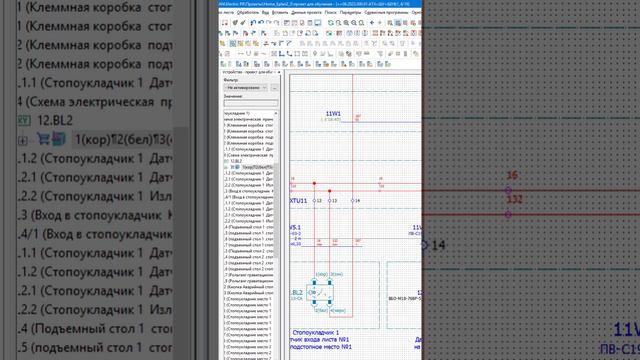Open the Сервисные программы menu
The image size is (640, 360).
(x=387, y=13)
